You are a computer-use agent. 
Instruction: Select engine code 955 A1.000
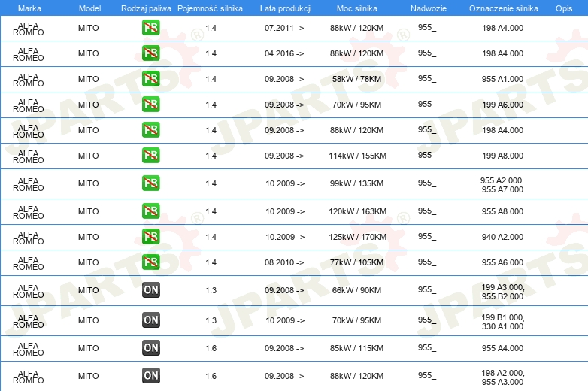(x=502, y=79)
